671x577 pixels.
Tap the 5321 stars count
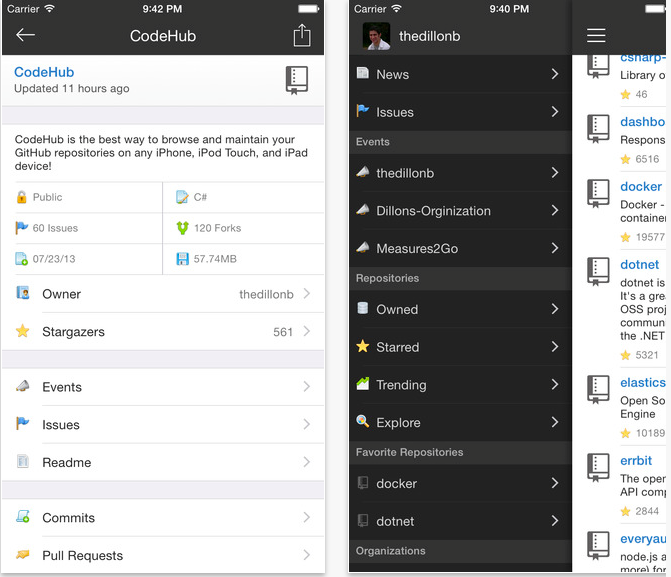(x=647, y=355)
